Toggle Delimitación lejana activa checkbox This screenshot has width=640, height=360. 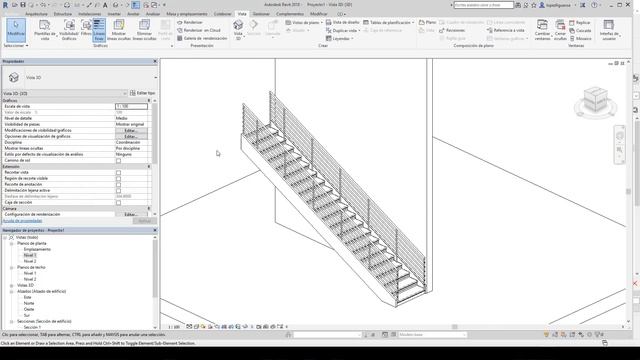click(x=118, y=191)
